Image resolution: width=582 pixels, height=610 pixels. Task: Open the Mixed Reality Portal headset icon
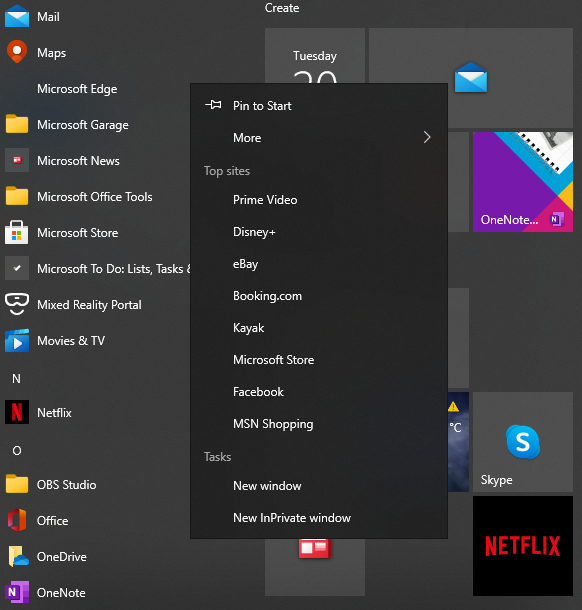[x=17, y=304]
